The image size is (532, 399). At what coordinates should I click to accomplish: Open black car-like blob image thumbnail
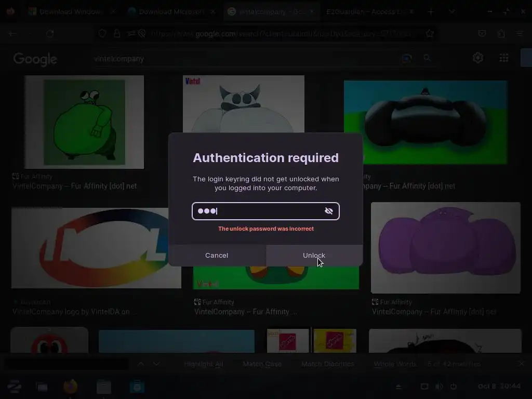coord(425,123)
